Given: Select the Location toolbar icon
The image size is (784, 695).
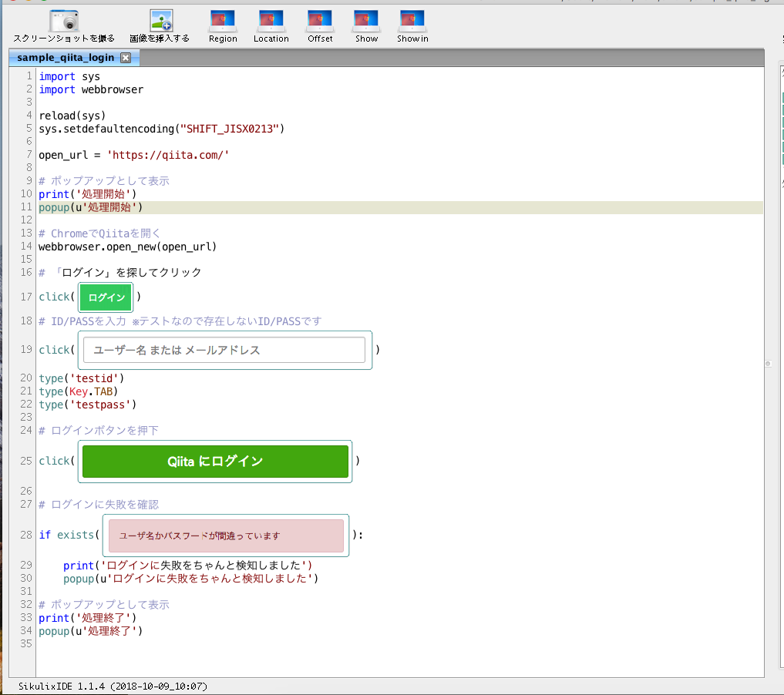Looking at the screenshot, I should coord(271,21).
